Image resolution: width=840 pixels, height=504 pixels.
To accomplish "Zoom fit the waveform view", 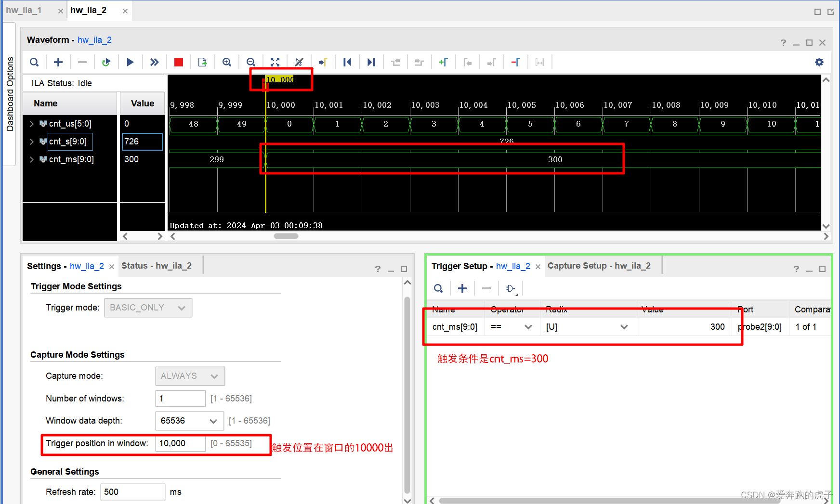I will [x=275, y=62].
